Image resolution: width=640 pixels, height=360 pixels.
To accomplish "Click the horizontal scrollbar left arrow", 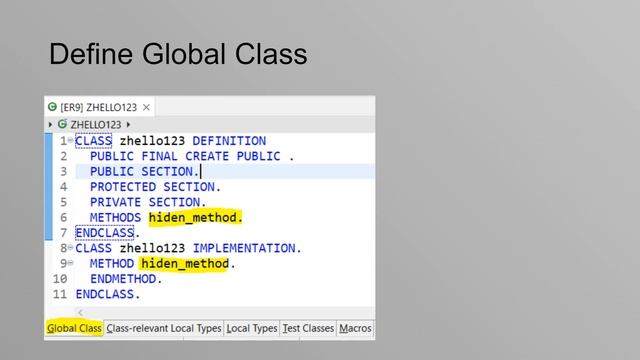I will (x=80, y=313).
